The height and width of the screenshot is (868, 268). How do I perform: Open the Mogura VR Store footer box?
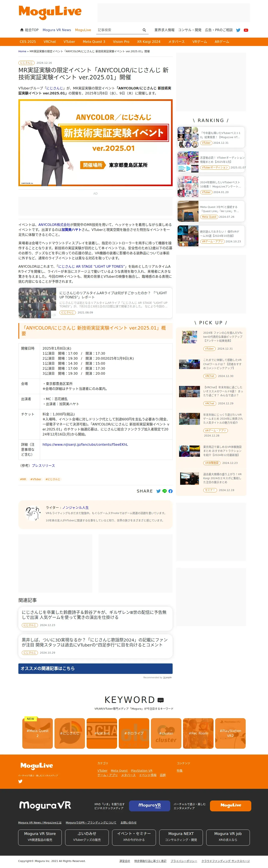tap(40, 837)
